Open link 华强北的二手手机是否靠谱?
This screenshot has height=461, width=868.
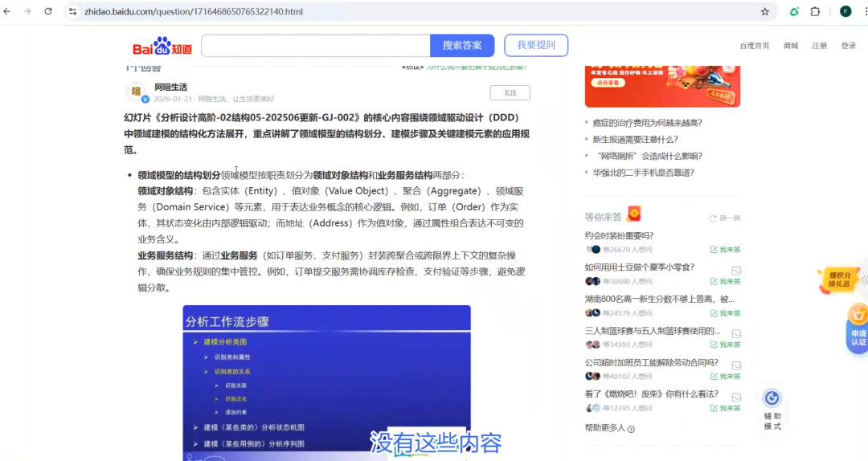643,173
